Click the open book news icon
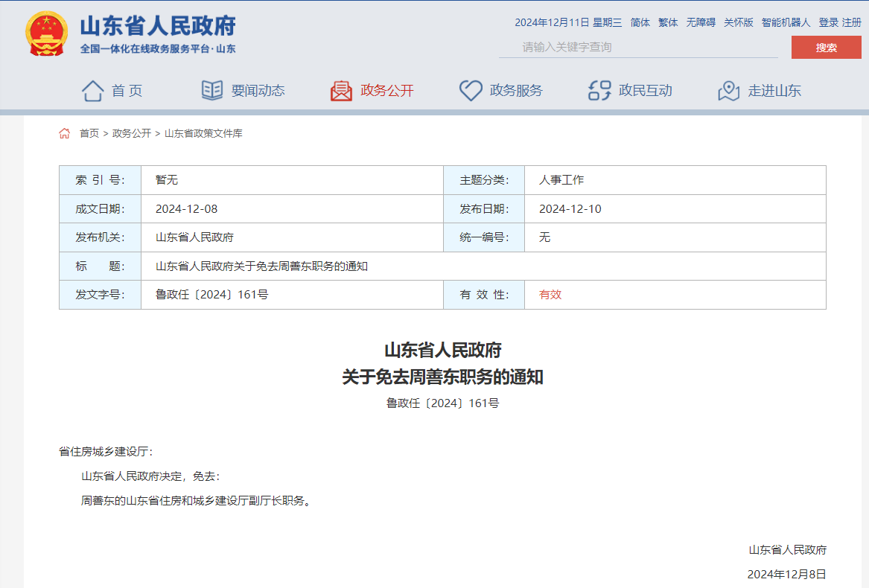869x588 pixels. click(212, 91)
